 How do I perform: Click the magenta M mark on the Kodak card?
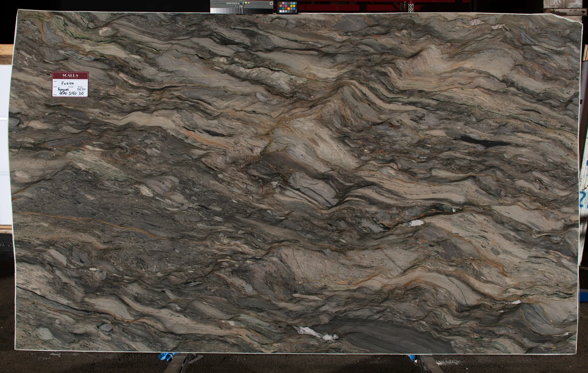tap(249, 3)
